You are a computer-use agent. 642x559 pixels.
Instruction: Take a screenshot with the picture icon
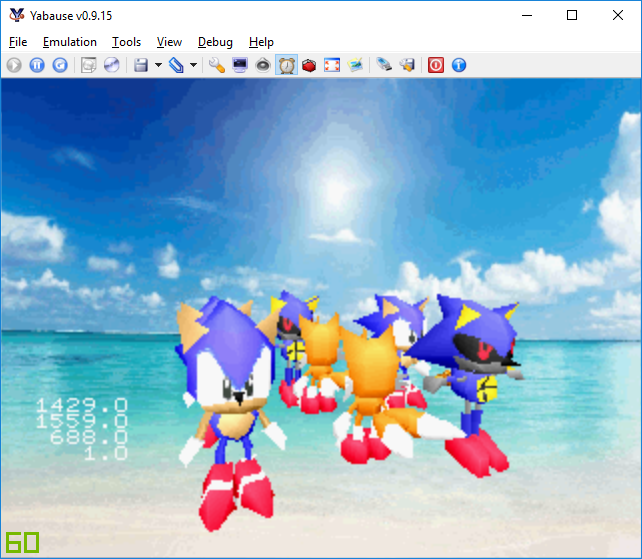pyautogui.click(x=355, y=65)
